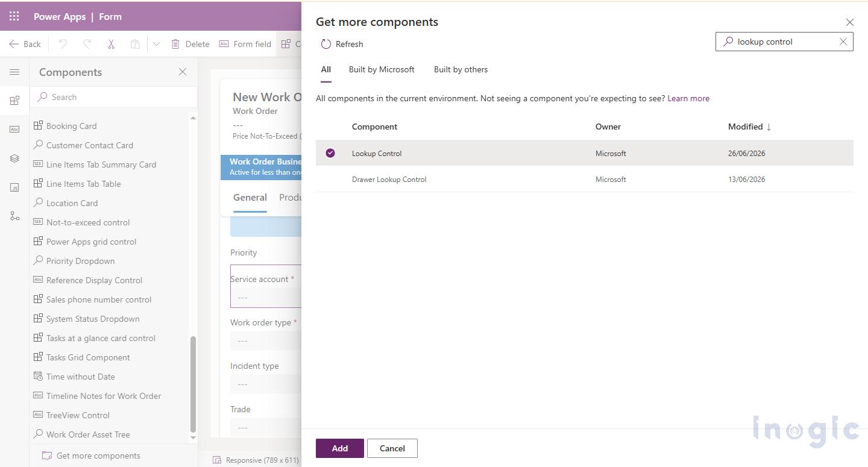The image size is (868, 467).
Task: Open the Responsive size switcher
Action: (256, 460)
